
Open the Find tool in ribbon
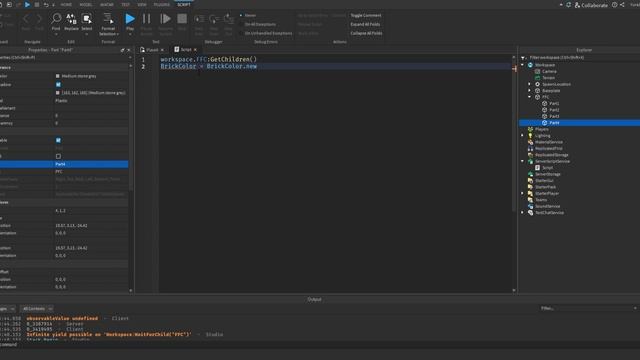point(56,22)
